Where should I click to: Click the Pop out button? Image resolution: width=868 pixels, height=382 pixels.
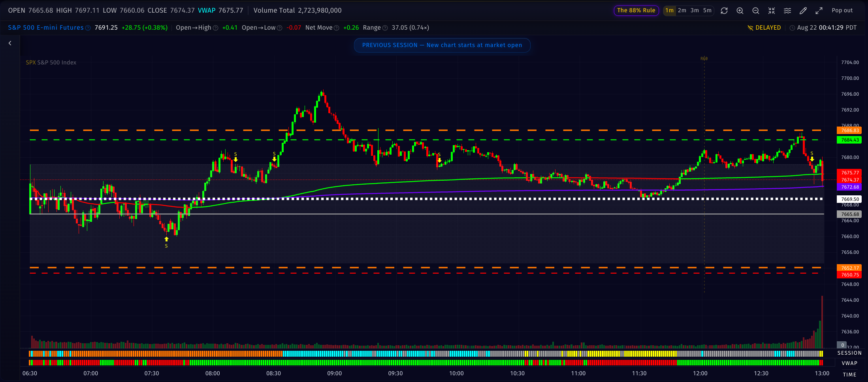[842, 10]
